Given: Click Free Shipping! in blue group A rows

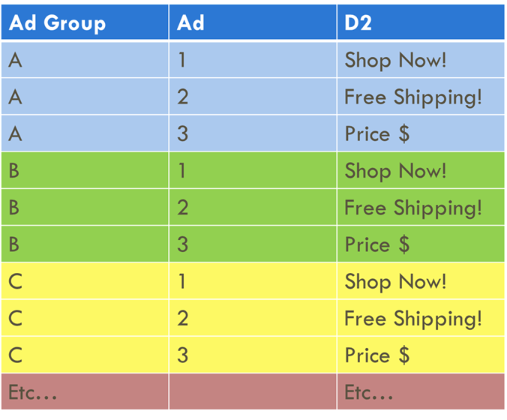Looking at the screenshot, I should (x=412, y=97).
